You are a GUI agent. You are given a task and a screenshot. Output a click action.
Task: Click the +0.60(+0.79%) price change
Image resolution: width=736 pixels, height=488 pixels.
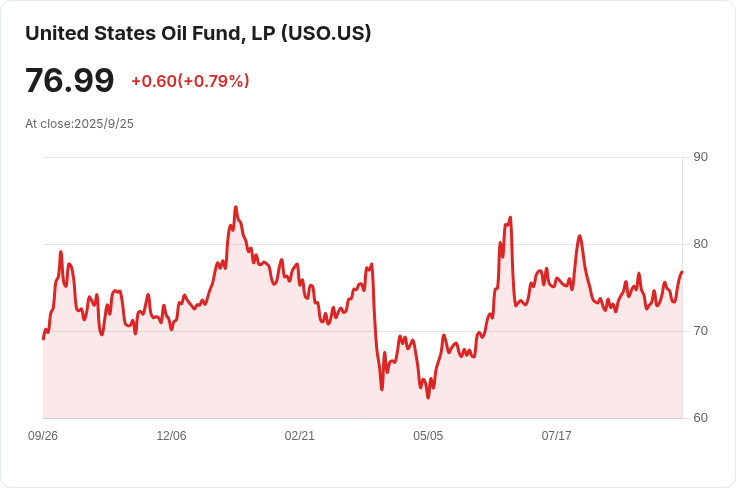coord(190,81)
